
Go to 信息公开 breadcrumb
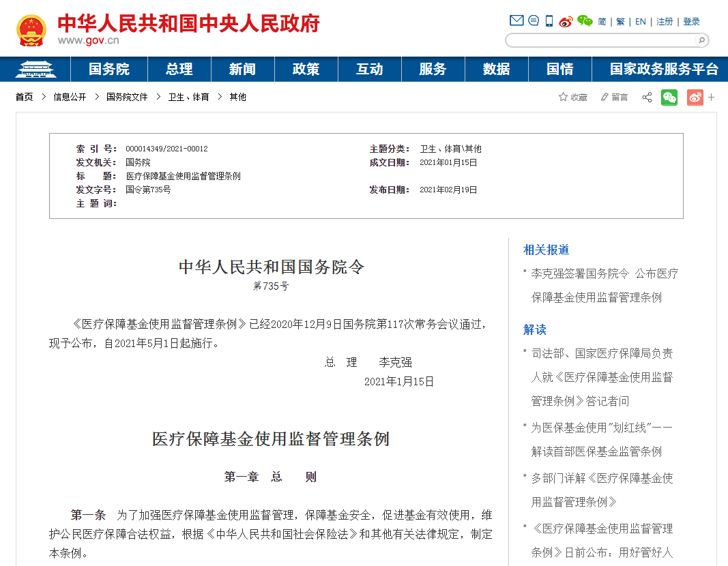click(x=70, y=98)
